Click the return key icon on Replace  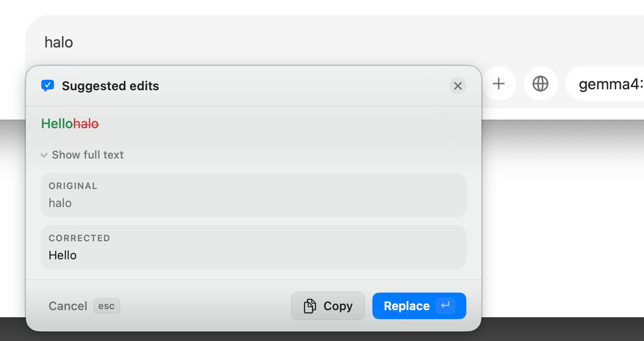click(x=445, y=306)
